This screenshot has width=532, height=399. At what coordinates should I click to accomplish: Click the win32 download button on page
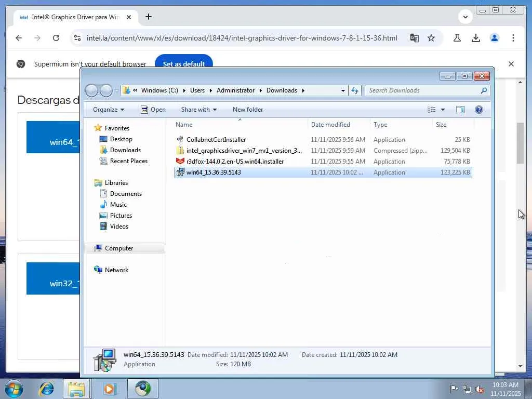click(53, 278)
